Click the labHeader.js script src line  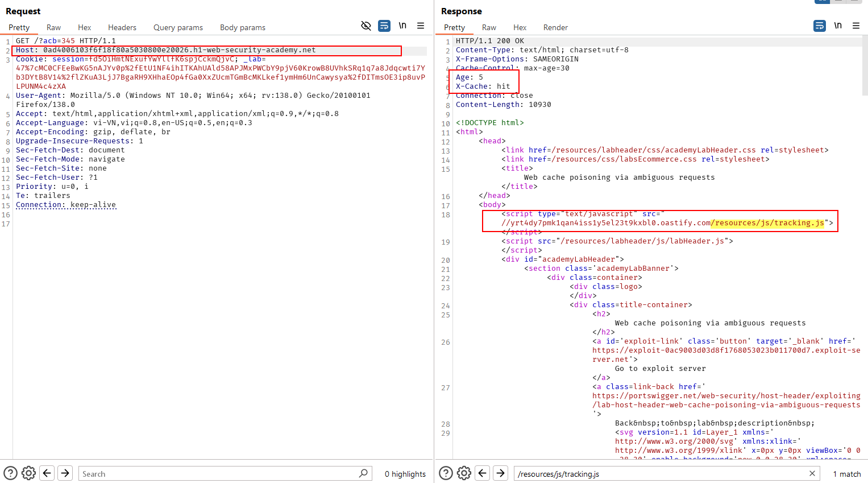point(617,241)
